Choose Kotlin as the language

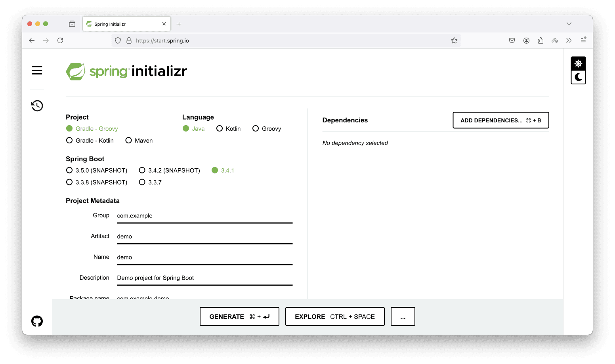tap(229, 129)
